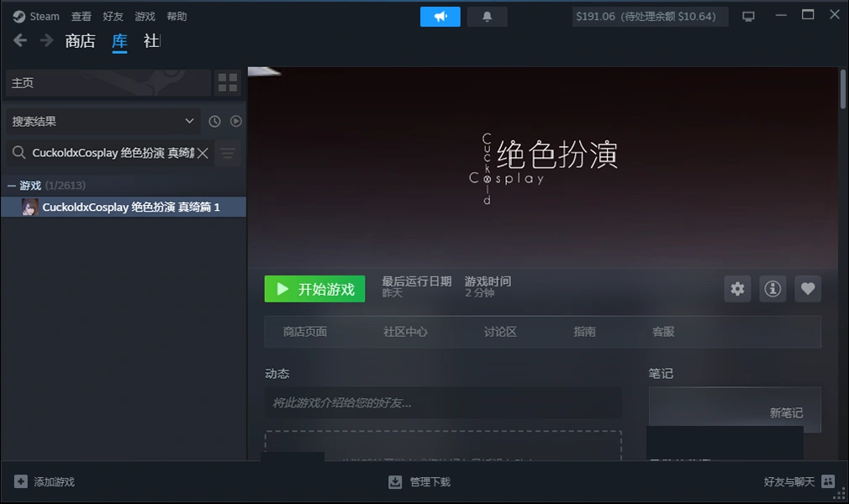The width and height of the screenshot is (849, 504).
Task: Open the 讨论区 link
Action: tap(500, 332)
